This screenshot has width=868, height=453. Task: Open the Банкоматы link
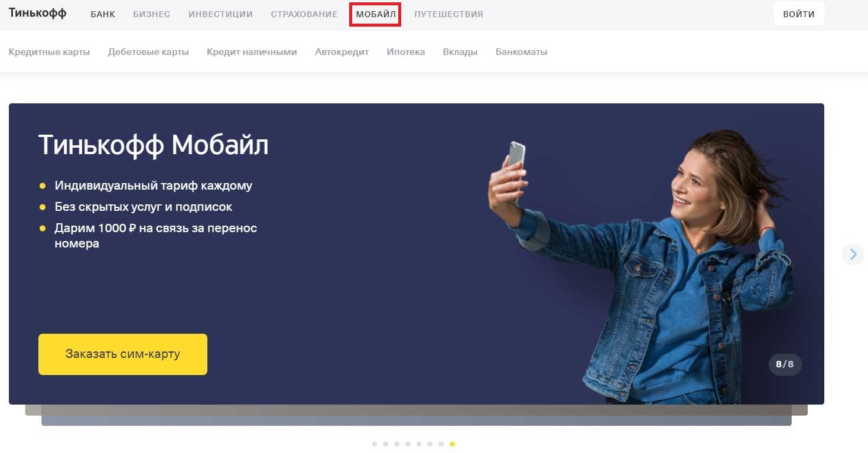pos(521,52)
